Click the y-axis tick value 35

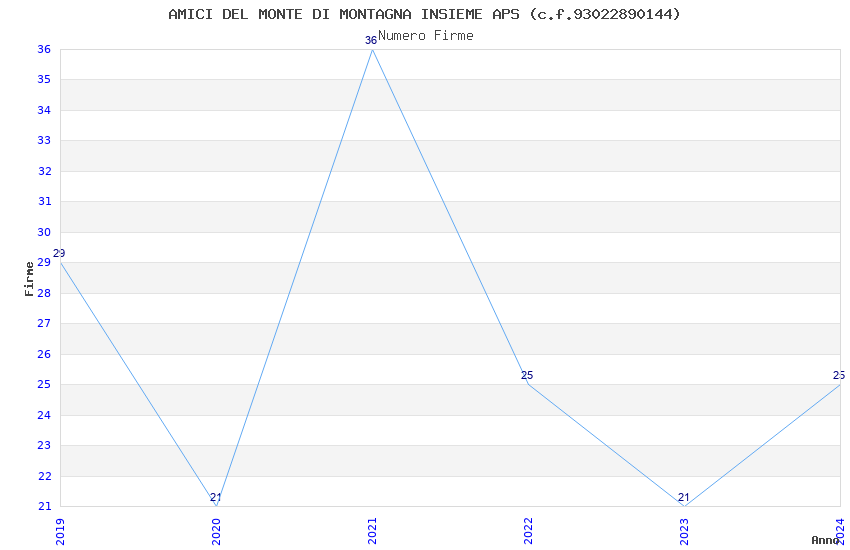44,80
